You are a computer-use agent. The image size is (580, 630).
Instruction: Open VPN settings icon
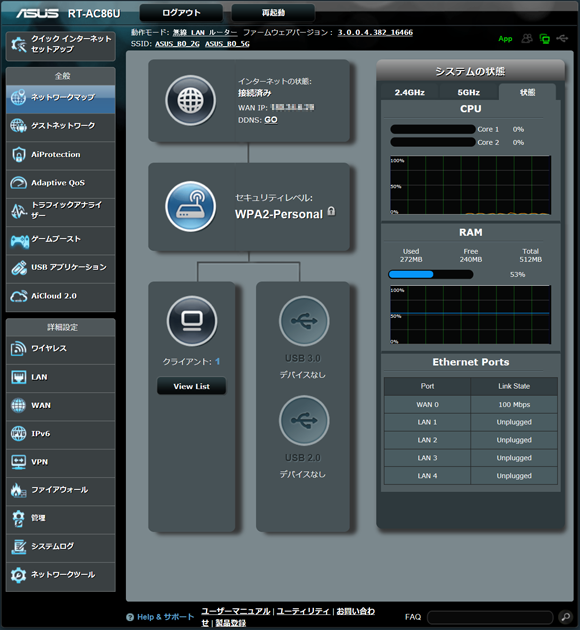(18, 462)
